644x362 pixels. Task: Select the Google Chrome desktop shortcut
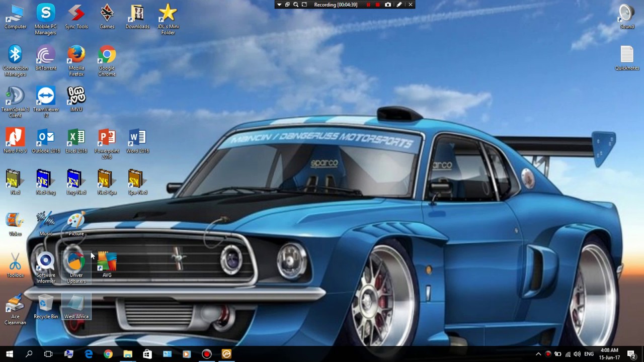click(x=107, y=61)
